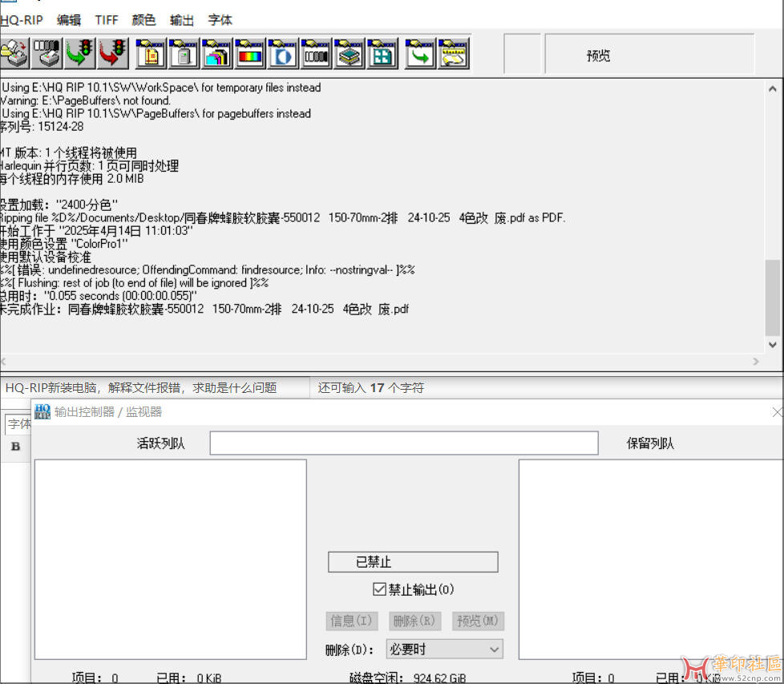Stop inputs with red arrow traffic light

(114, 52)
